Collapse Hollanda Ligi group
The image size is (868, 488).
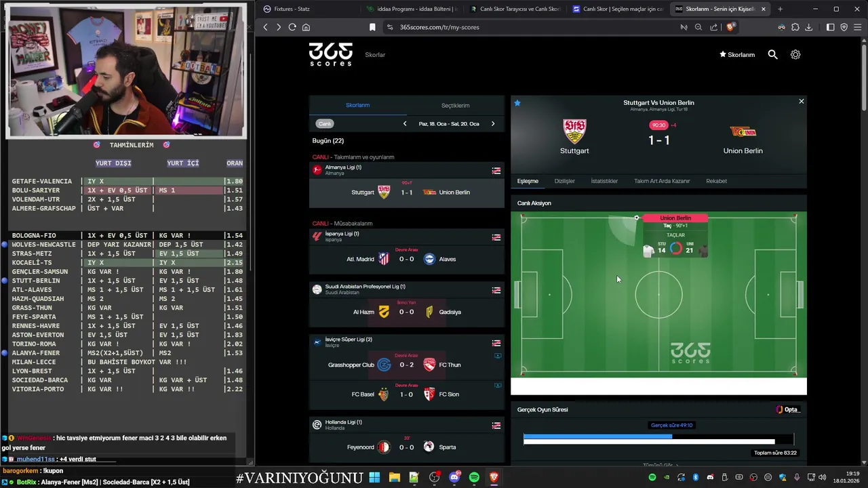(496, 426)
